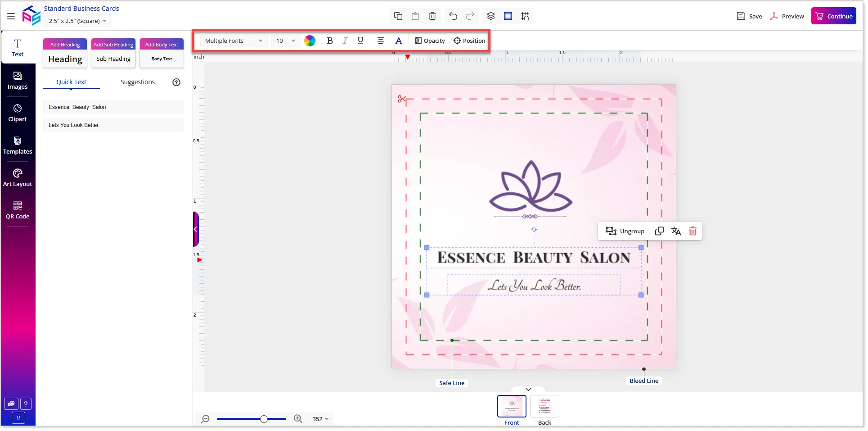The width and height of the screenshot is (868, 431).
Task: Open the Images sidebar tab
Action: pos(18,81)
